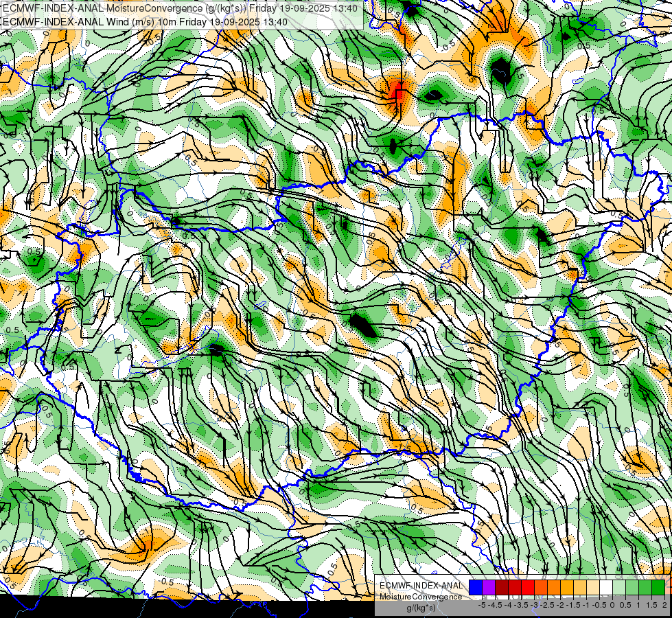Choose the bright red swatch between -3.5 and -3
The width and height of the screenshot is (672, 618).
[x=528, y=587]
